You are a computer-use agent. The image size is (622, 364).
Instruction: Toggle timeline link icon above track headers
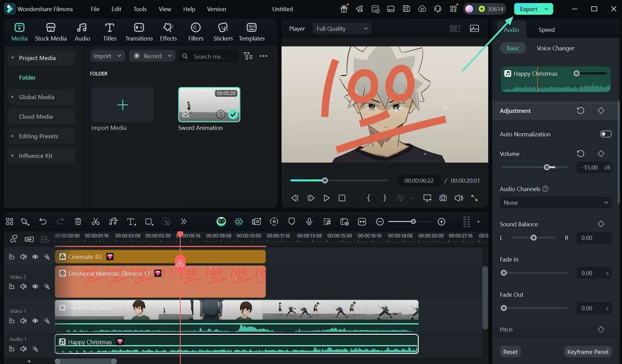(x=29, y=239)
